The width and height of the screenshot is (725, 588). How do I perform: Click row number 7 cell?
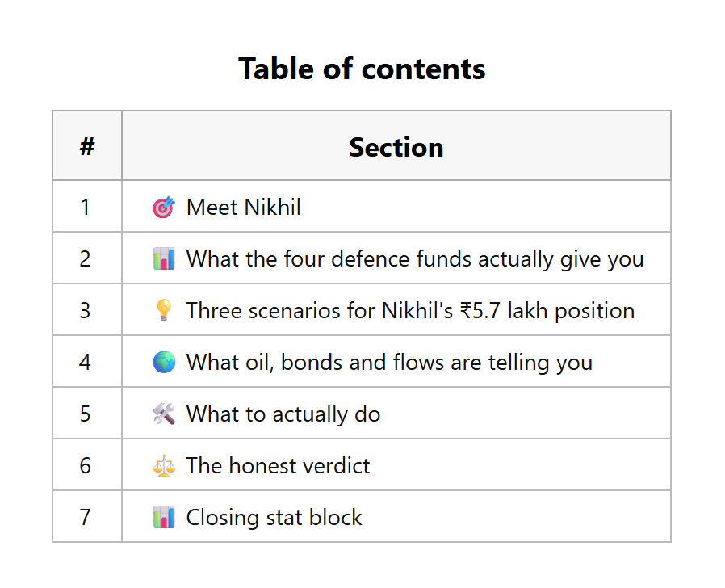pos(87,516)
